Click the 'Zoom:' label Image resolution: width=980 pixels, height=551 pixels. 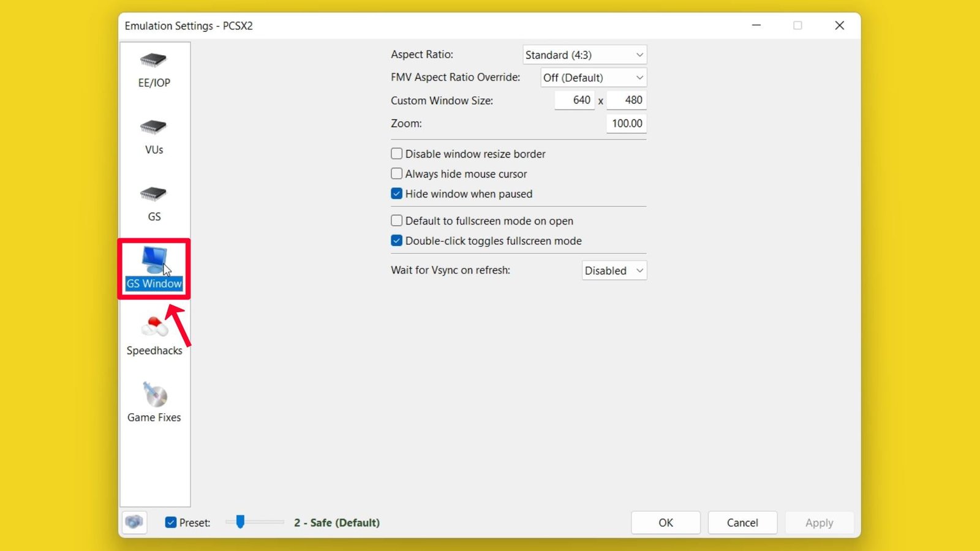pyautogui.click(x=407, y=123)
